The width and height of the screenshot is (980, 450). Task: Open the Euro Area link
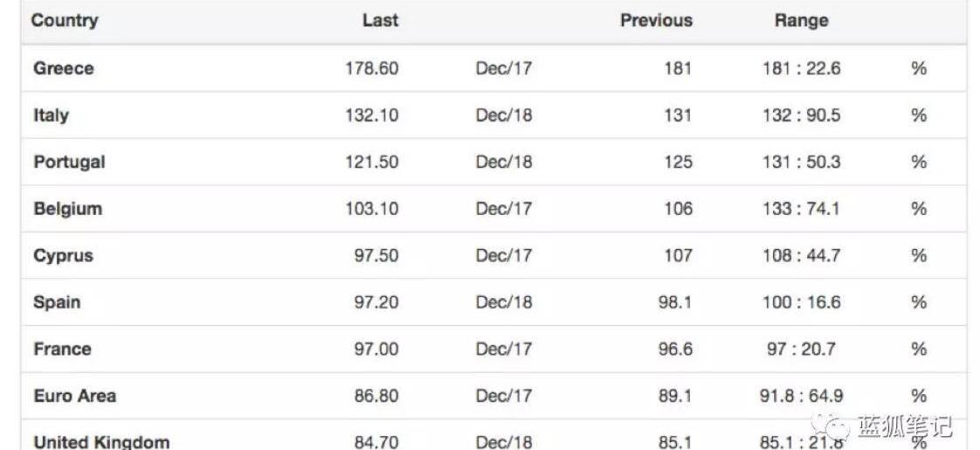click(74, 396)
